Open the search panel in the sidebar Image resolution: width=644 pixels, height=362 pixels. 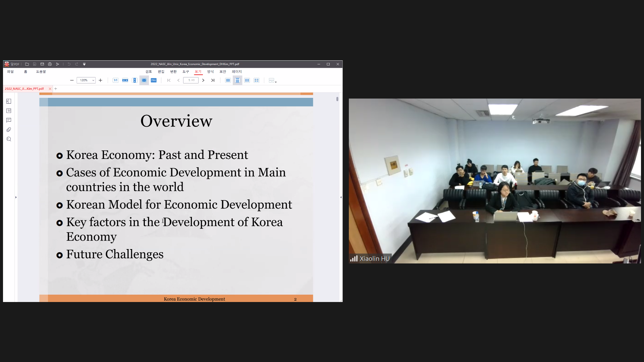point(9,139)
